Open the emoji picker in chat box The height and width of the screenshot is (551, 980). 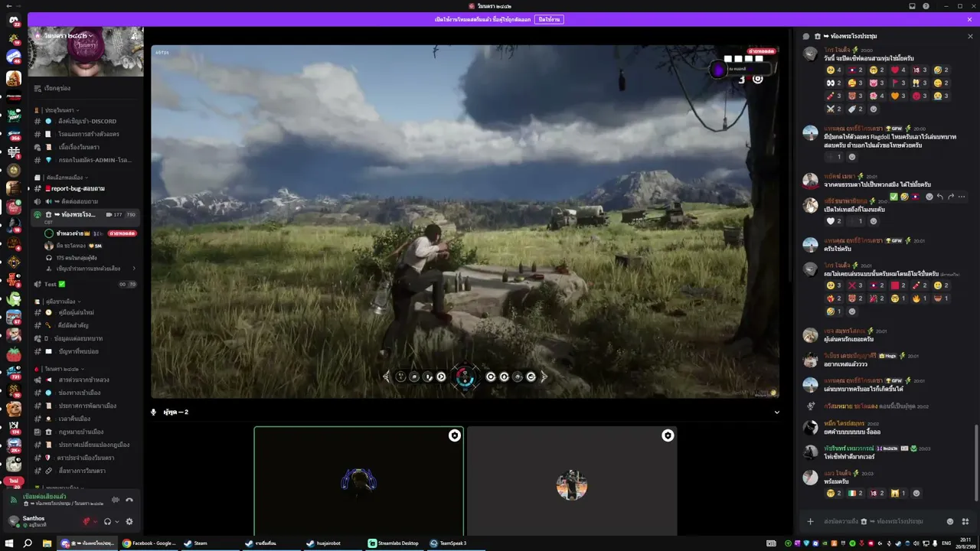(x=950, y=521)
